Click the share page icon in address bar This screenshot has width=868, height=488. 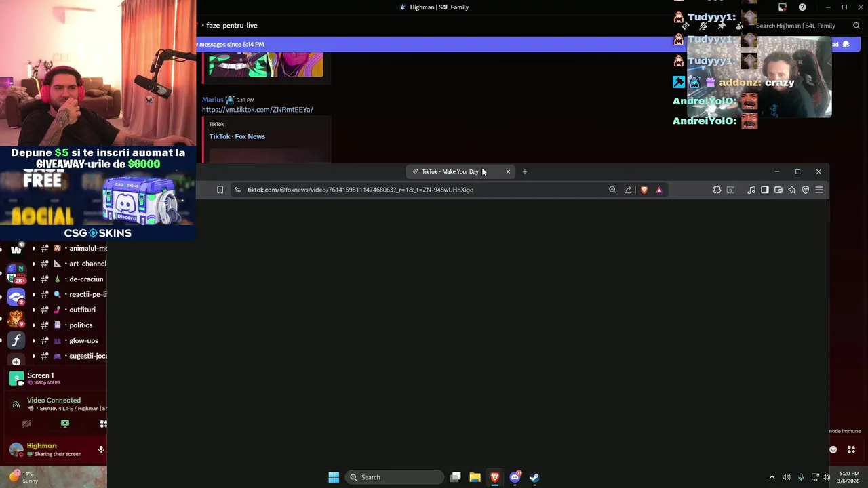[x=628, y=190]
